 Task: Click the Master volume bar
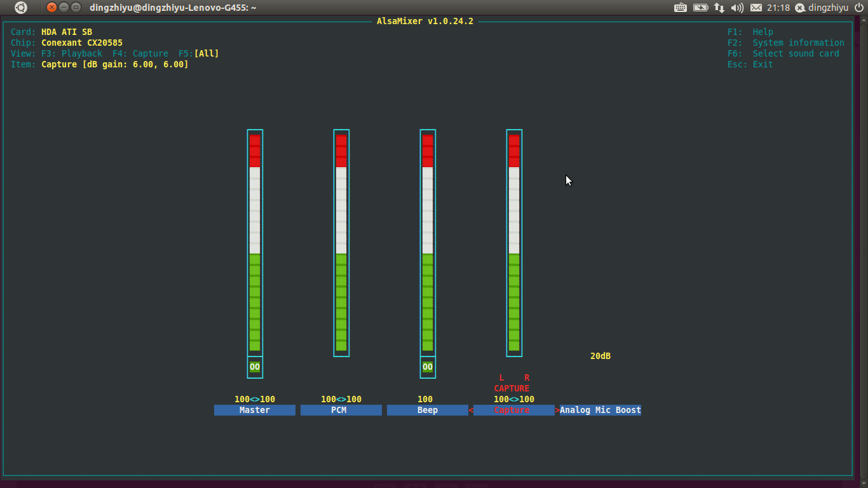tap(255, 243)
